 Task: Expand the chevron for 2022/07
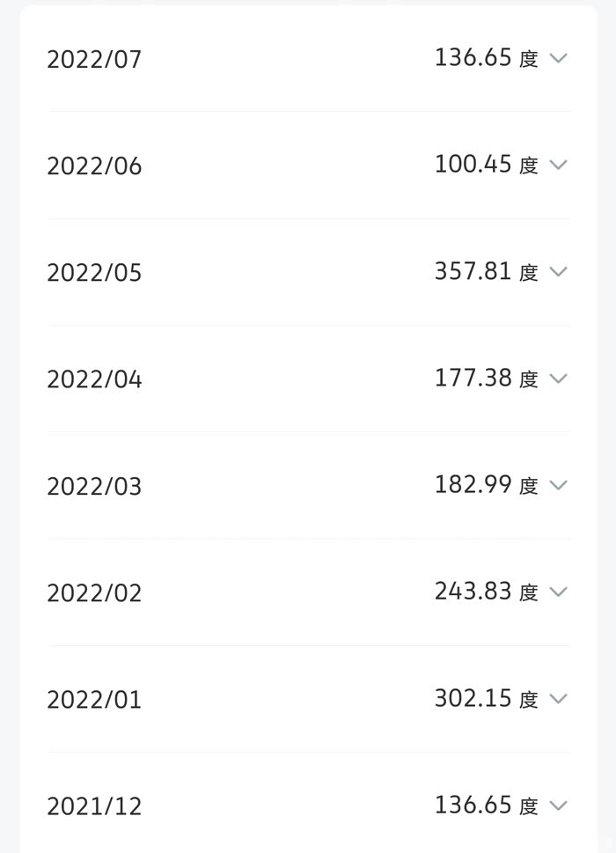(558, 58)
